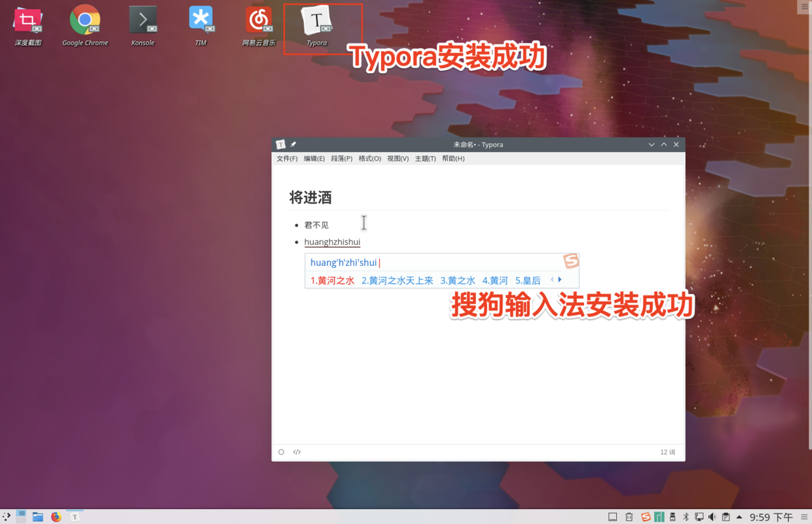
Task: Click the underlined huanghzhishui text
Action: coord(333,242)
